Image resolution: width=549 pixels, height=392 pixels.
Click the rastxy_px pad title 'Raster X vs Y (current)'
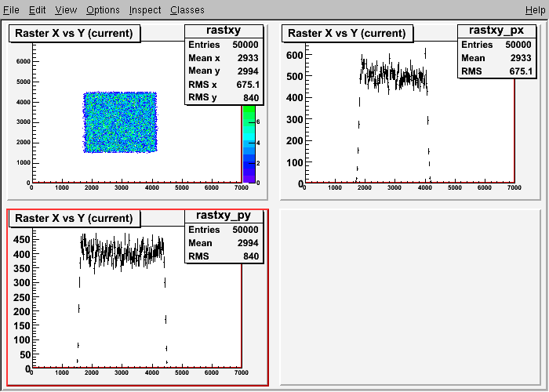tap(347, 33)
